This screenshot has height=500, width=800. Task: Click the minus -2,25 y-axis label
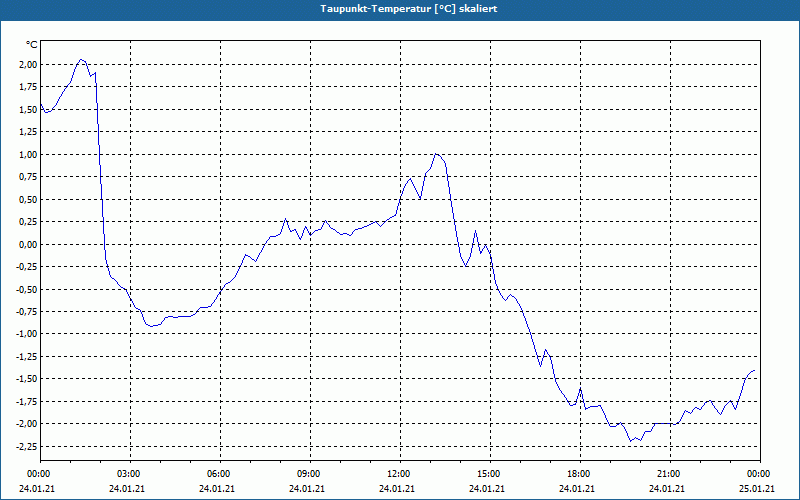click(27, 446)
